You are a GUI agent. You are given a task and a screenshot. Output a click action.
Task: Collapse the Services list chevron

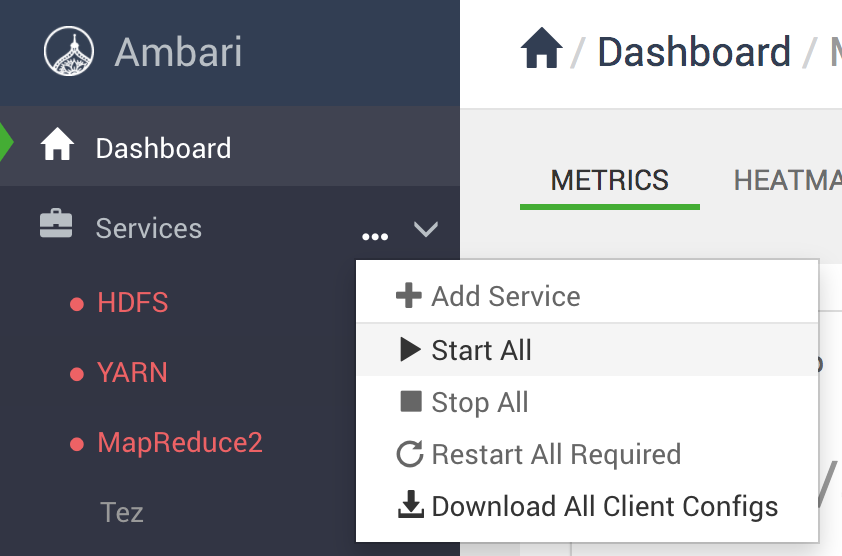[x=426, y=229]
